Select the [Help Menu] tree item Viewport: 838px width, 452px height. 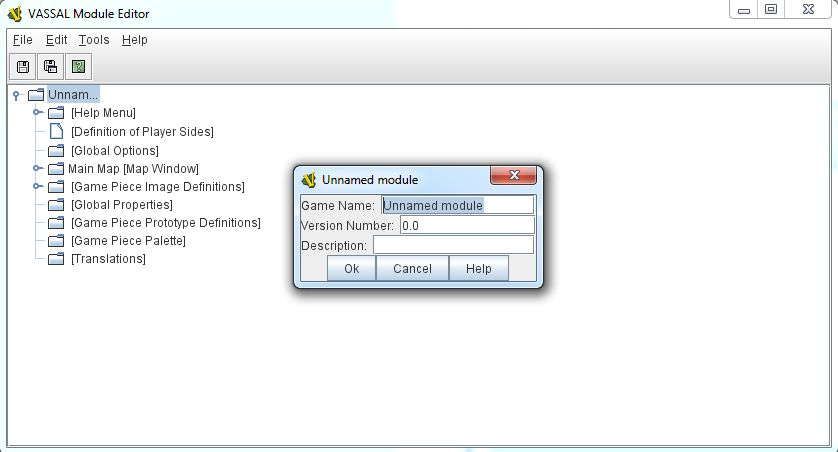coord(103,113)
